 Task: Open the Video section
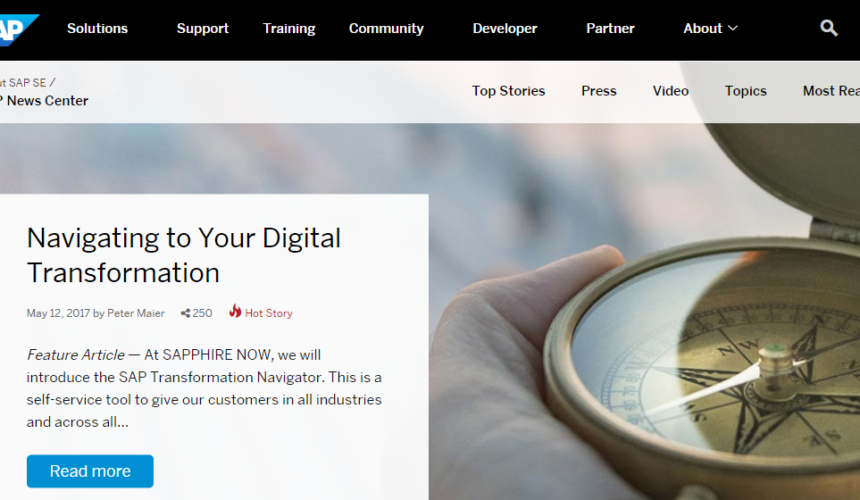click(670, 91)
